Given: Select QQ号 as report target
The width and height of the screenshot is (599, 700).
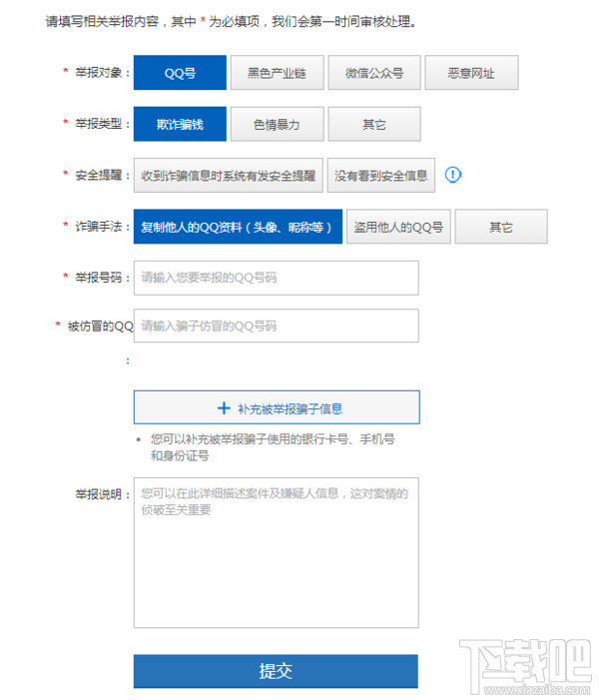Looking at the screenshot, I should point(180,73).
